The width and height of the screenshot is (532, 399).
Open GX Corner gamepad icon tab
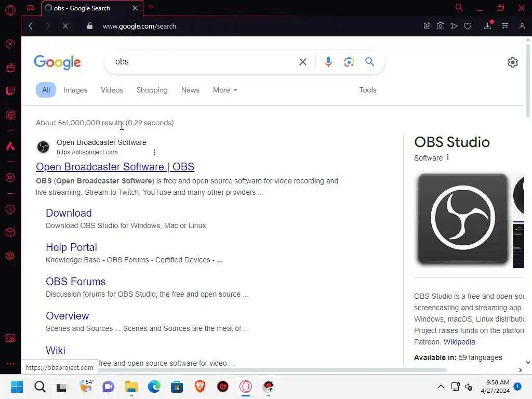31,8
